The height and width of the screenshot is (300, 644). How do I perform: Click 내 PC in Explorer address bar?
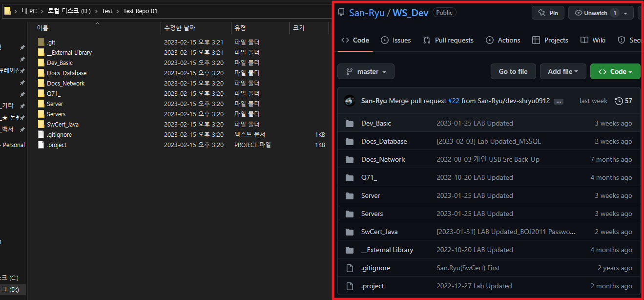(x=29, y=11)
